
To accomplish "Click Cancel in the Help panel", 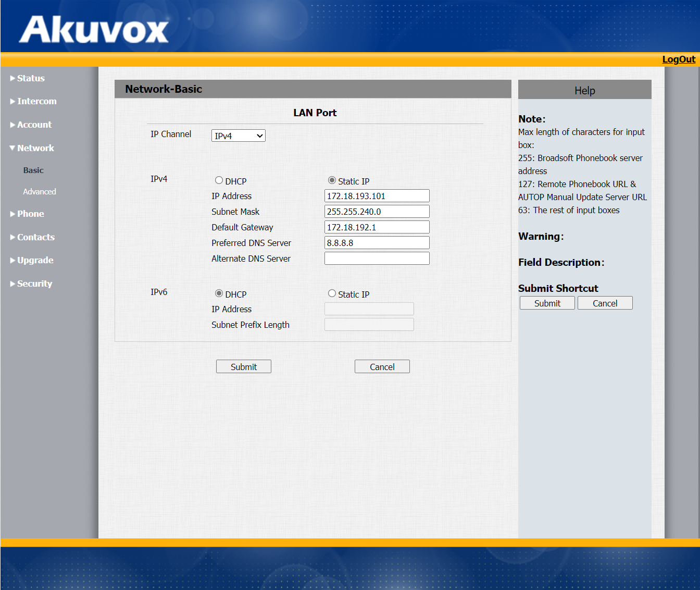I will 605,303.
